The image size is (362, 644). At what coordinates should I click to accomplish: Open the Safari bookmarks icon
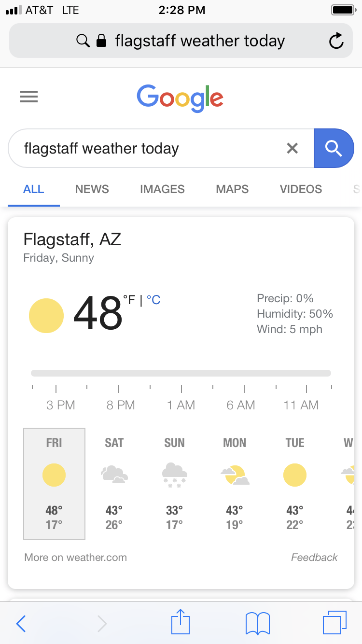coord(257,623)
